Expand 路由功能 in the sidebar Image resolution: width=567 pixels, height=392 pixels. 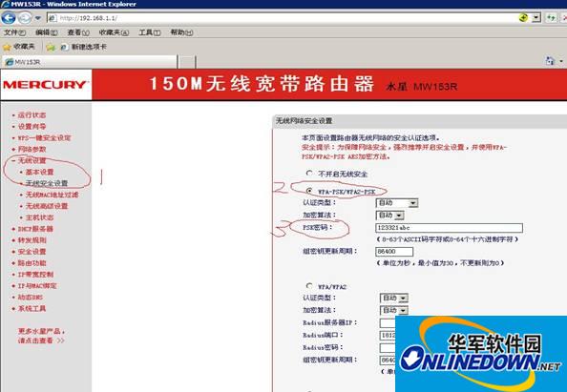click(31, 263)
